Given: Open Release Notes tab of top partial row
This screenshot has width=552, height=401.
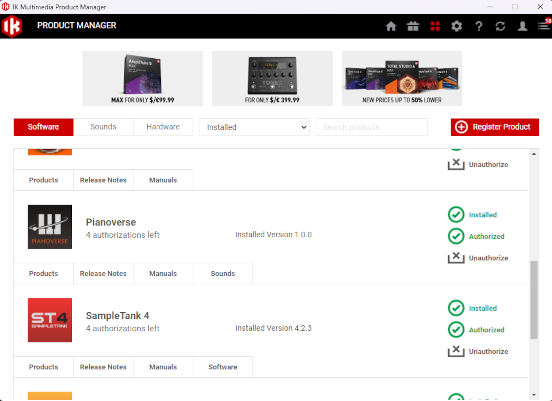Looking at the screenshot, I should [x=103, y=180].
